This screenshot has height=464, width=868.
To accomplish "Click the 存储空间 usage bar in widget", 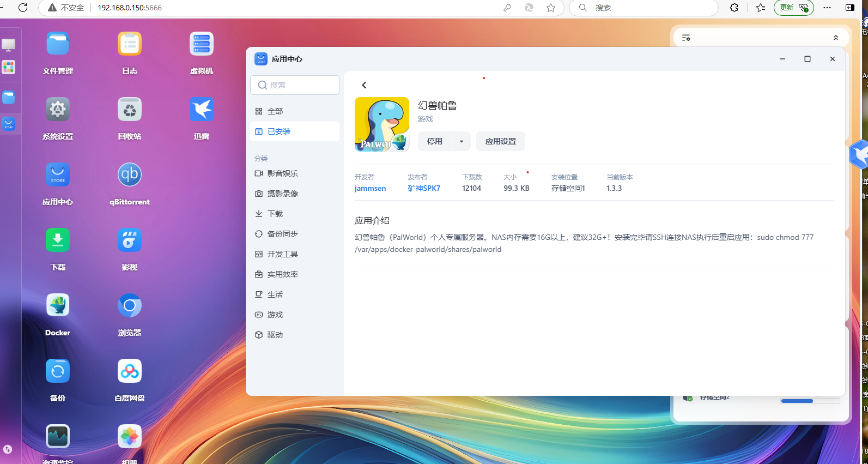I will click(x=810, y=401).
